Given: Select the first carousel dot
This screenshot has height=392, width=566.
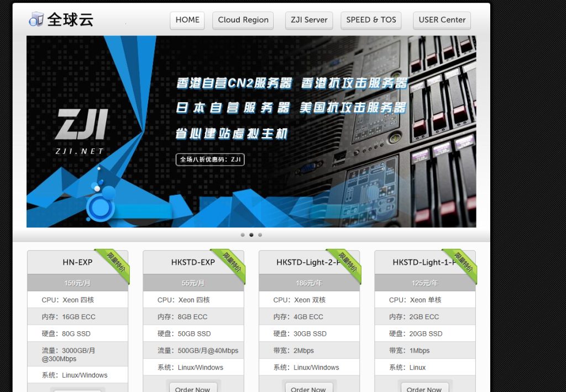Looking at the screenshot, I should click(243, 235).
